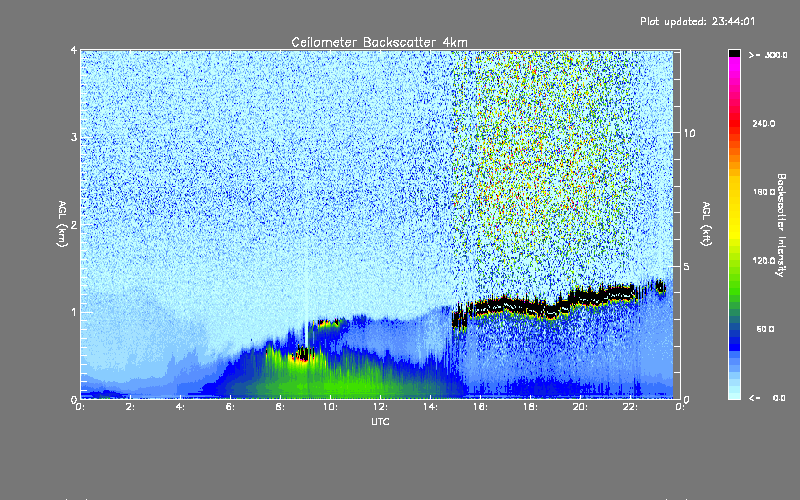Viewport: 800px width, 500px height.
Task: Click the '2:' UTC time tick
Action: 130,407
